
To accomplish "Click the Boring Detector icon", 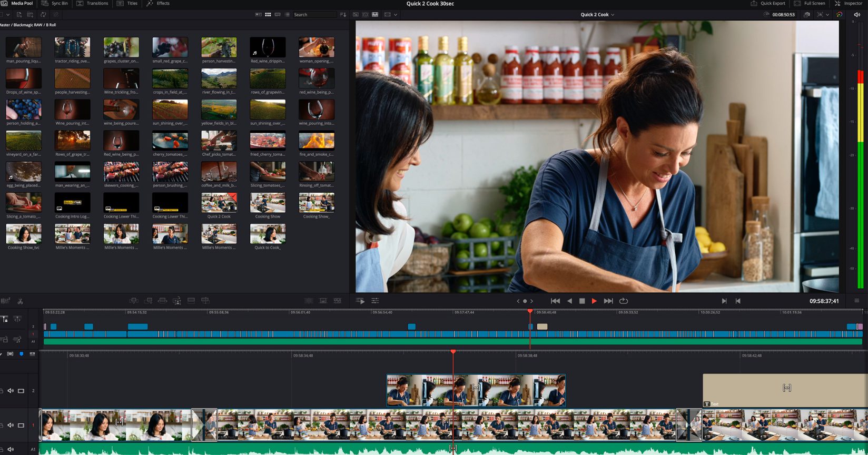I will [x=6, y=301].
